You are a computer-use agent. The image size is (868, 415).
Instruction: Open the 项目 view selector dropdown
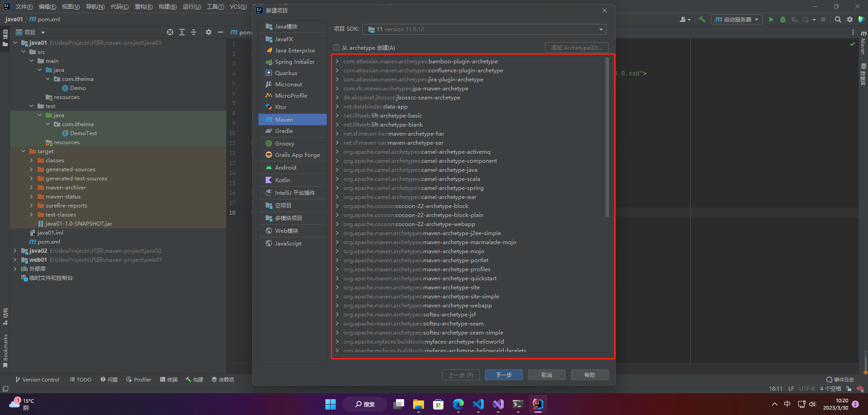tap(30, 32)
